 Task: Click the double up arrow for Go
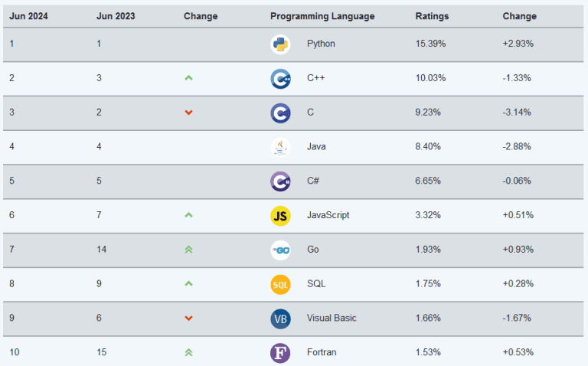[188, 250]
